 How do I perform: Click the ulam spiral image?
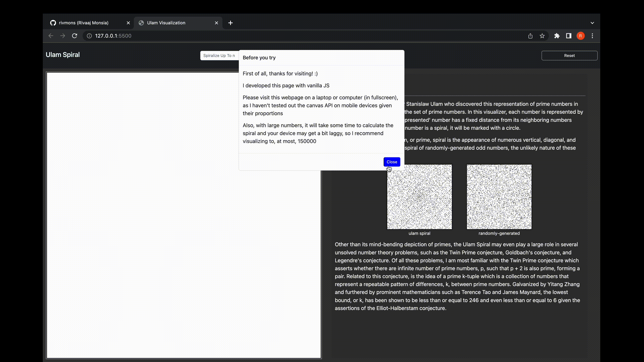[x=419, y=197]
